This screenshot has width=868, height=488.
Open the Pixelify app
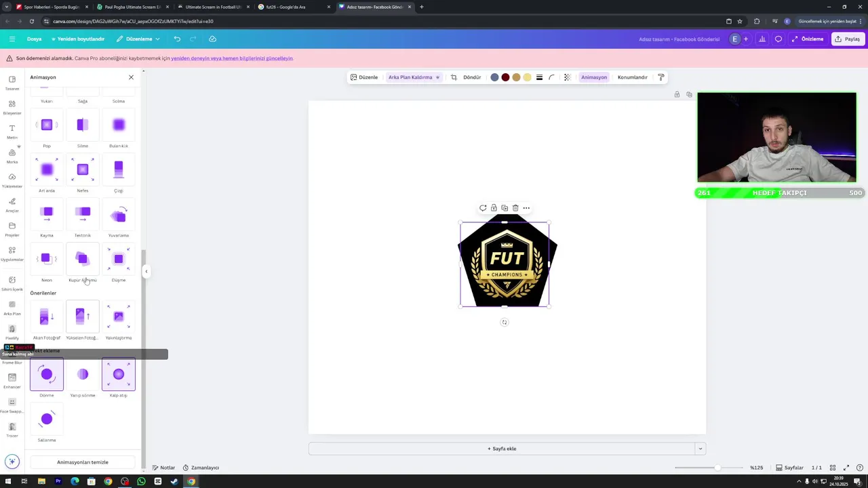pos(12,332)
